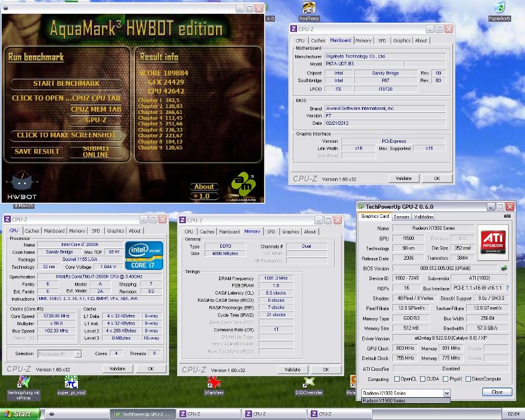Image resolution: width=525 pixels, height=420 pixels.
Task: Open the Papierkorb recycle bin icon
Action: point(499,11)
